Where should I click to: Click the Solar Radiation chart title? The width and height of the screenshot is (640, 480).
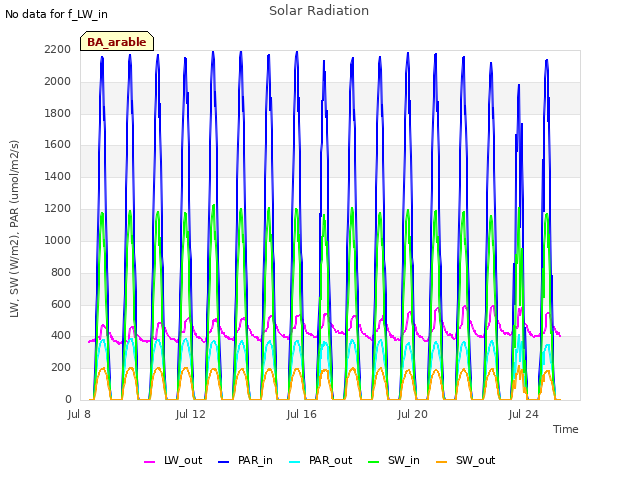319,11
